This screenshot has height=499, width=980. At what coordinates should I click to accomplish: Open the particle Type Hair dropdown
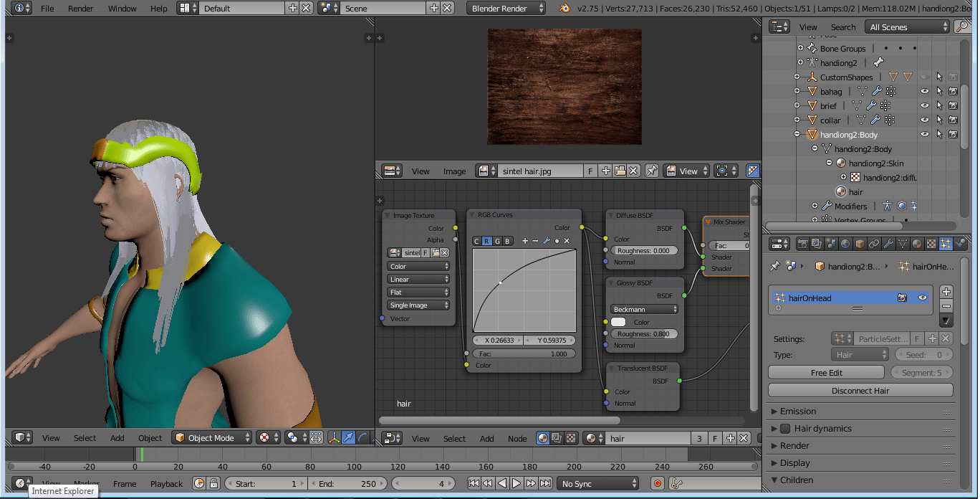coord(860,354)
